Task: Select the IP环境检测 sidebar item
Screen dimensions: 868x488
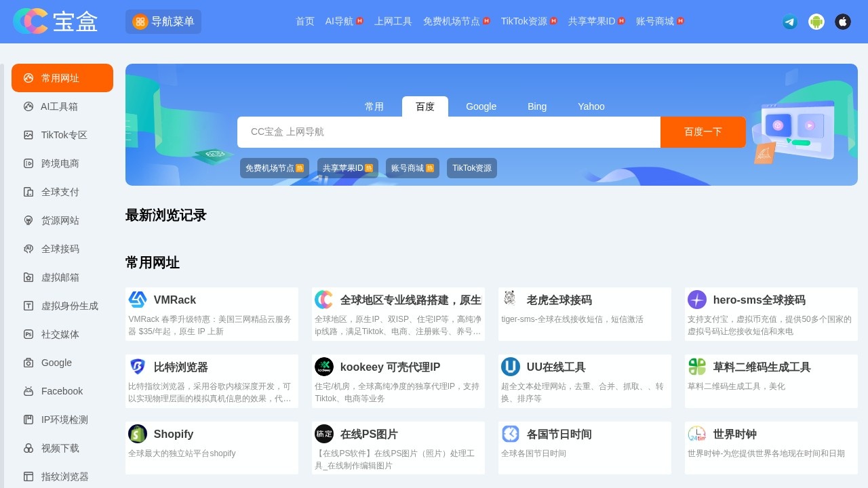Action: (x=62, y=420)
